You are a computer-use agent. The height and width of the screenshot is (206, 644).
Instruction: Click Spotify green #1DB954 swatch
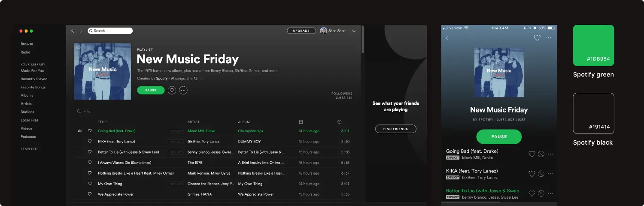(x=593, y=45)
